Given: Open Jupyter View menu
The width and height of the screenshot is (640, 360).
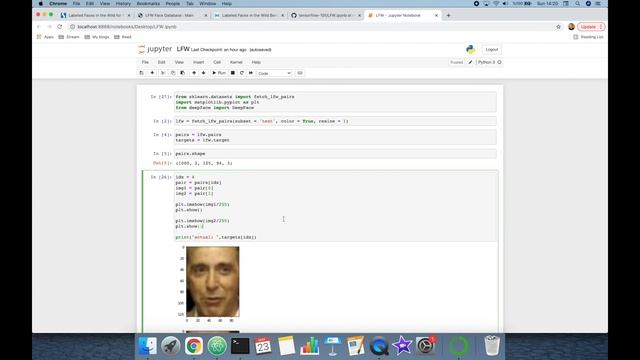Looking at the screenshot, I should click(179, 62).
